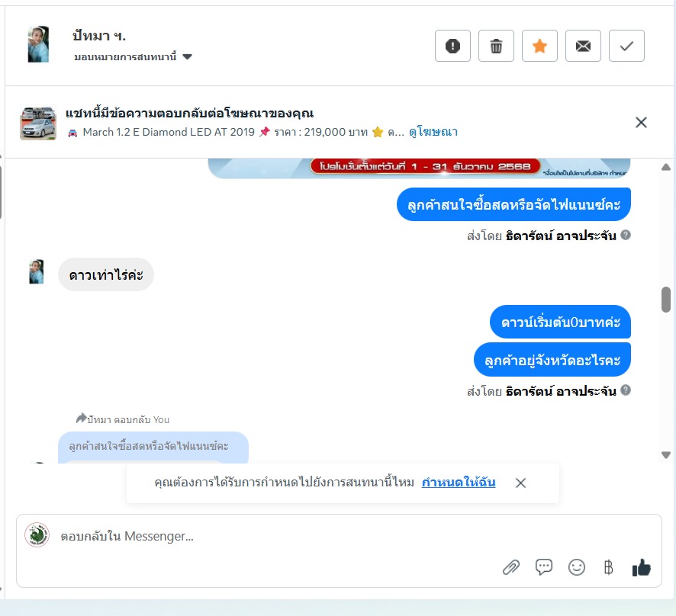Click the Baht payment request icon
Viewport: 676px width, 616px height.
coord(608,567)
